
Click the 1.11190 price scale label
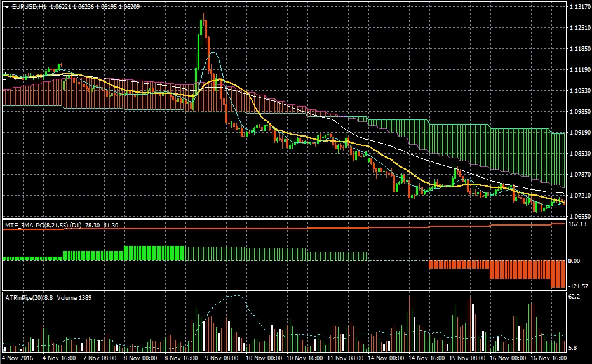coord(581,69)
